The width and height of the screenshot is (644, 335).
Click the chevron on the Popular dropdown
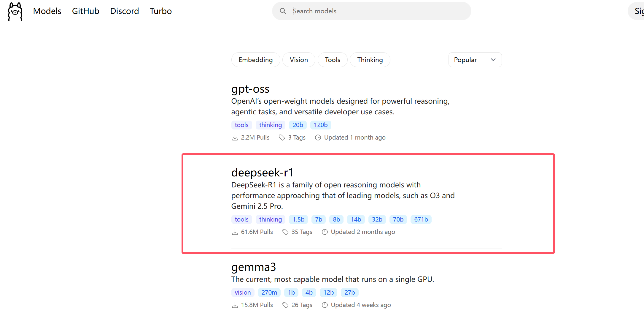coord(493,60)
